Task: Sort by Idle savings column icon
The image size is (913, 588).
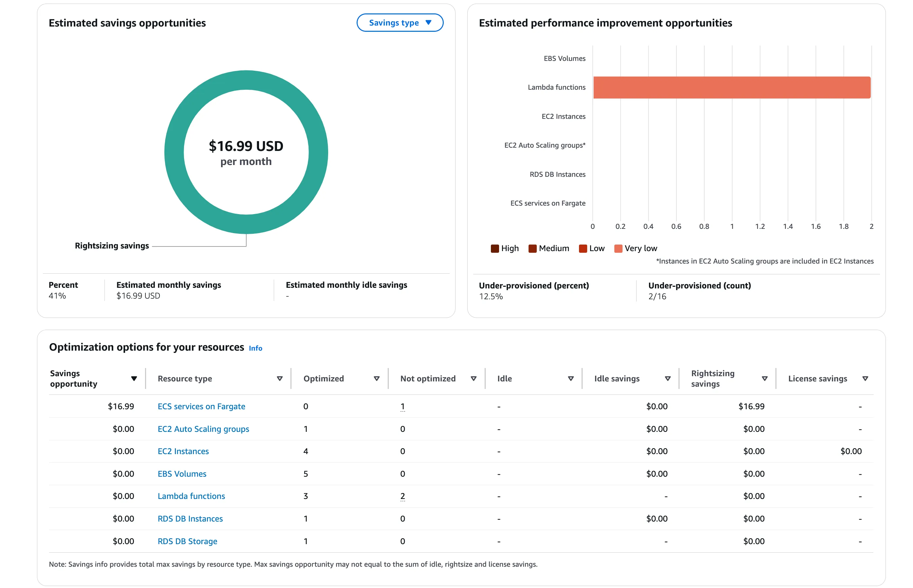Action: click(x=667, y=378)
